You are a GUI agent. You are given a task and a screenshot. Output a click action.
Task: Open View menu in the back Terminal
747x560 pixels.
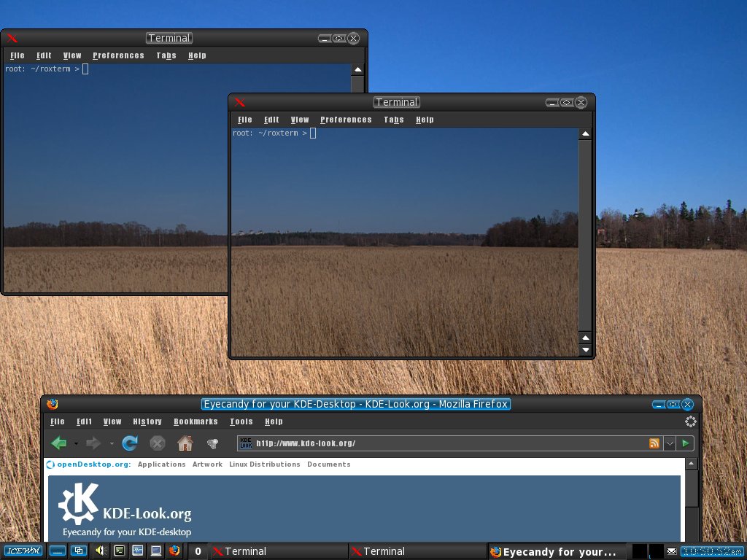72,55
